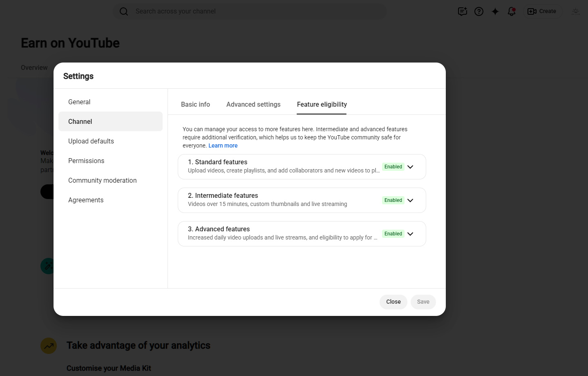
Task: Select Channel in settings sidebar
Action: pyautogui.click(x=110, y=121)
